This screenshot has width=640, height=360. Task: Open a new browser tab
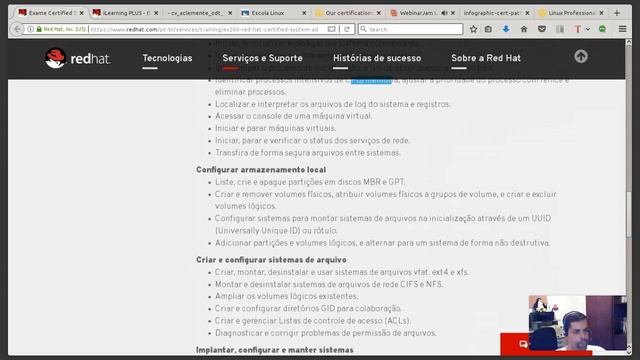point(617,13)
